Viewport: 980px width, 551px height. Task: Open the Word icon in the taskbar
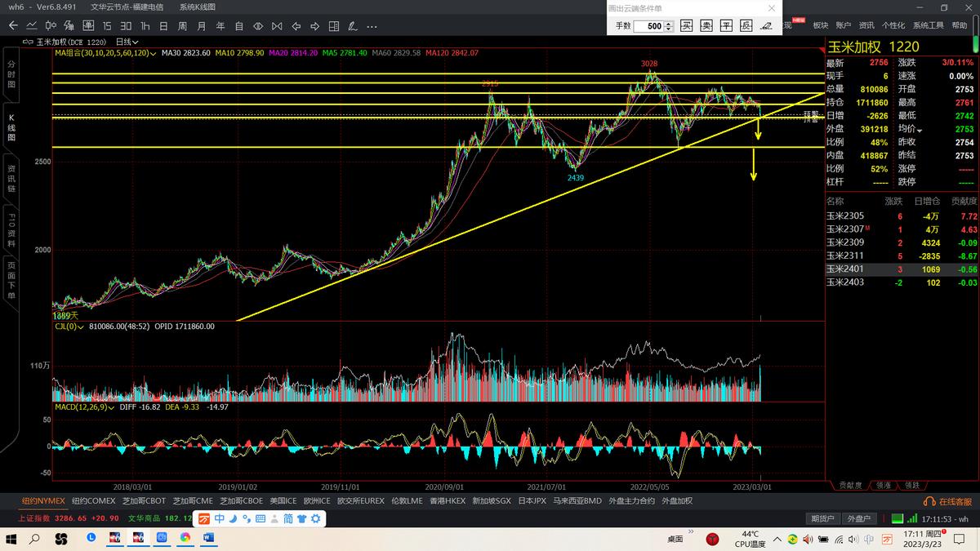(x=207, y=539)
